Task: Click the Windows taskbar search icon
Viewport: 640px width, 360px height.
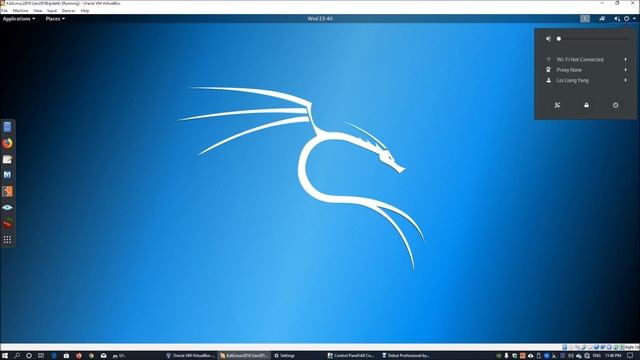Action: [17, 356]
